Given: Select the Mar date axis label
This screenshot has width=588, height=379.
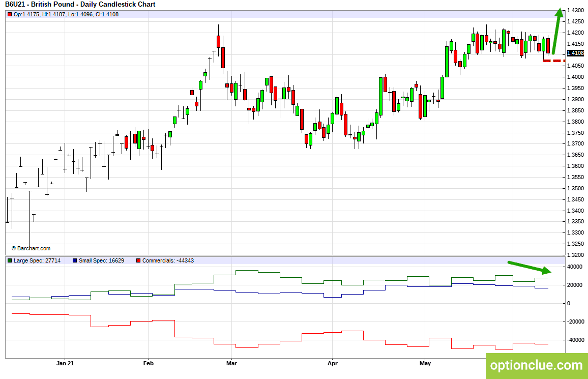Looking at the screenshot, I should [x=232, y=363].
